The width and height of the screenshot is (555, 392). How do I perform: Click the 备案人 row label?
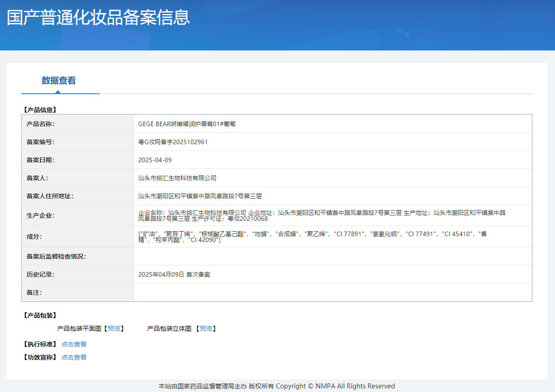coord(37,178)
